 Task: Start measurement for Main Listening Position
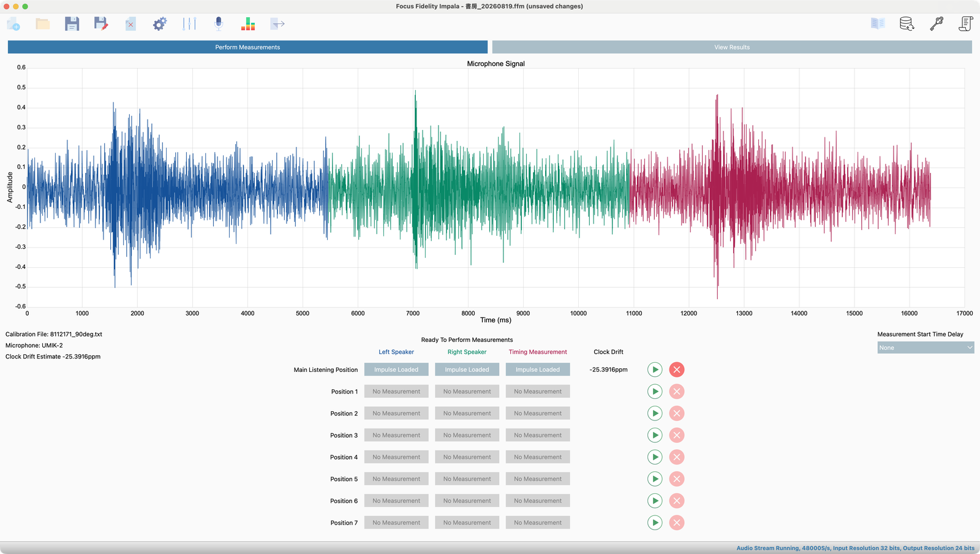pos(655,370)
